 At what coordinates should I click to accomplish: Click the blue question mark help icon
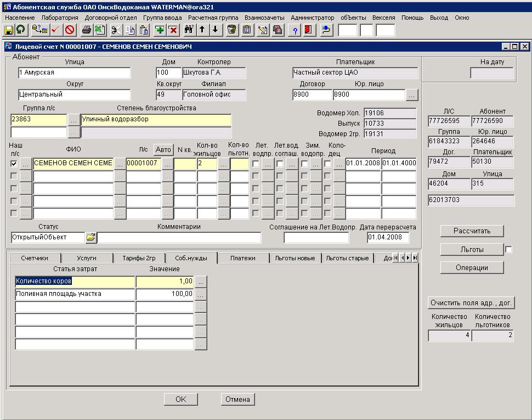pos(295,30)
